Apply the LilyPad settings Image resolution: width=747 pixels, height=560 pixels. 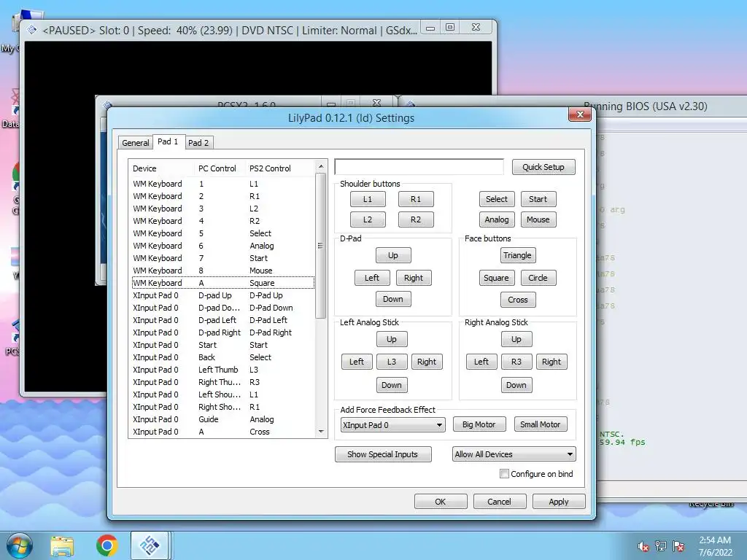point(559,502)
